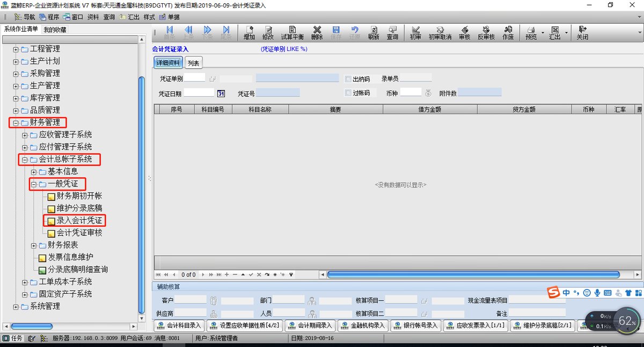Click the 试算平衡 trial balance icon
The width and height of the screenshot is (644, 347).
coord(292,33)
